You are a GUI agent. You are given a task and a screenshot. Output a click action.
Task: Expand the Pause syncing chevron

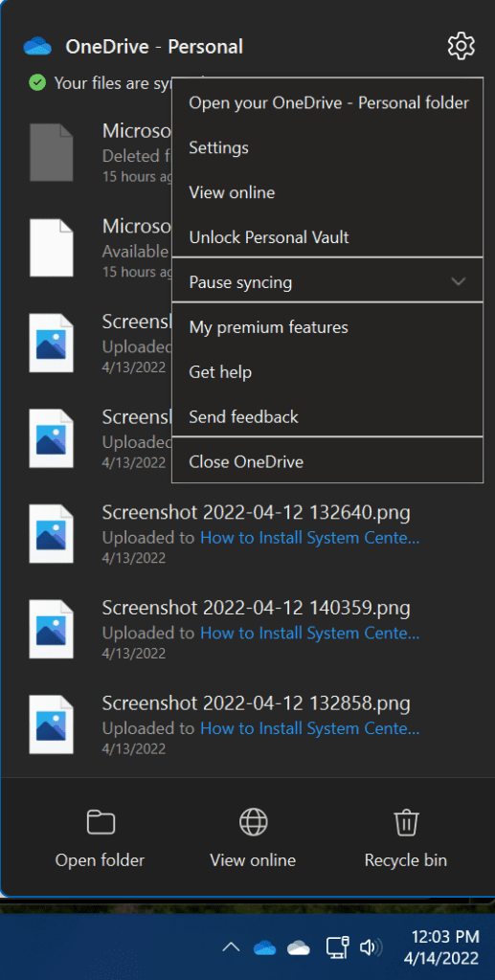[459, 282]
